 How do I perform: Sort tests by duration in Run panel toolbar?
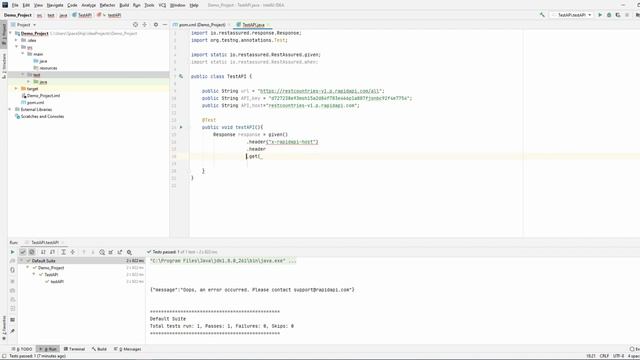click(53, 252)
